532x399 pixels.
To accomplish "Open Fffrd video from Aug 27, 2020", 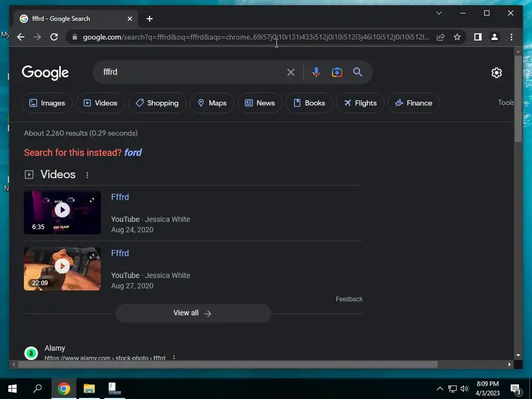I will click(120, 253).
